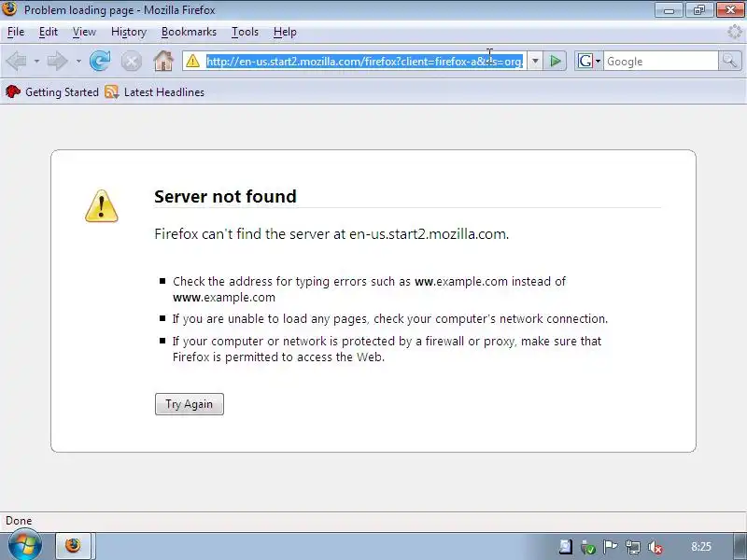Click the activity throbber icon
Viewport: 747px width, 560px height.
click(735, 32)
